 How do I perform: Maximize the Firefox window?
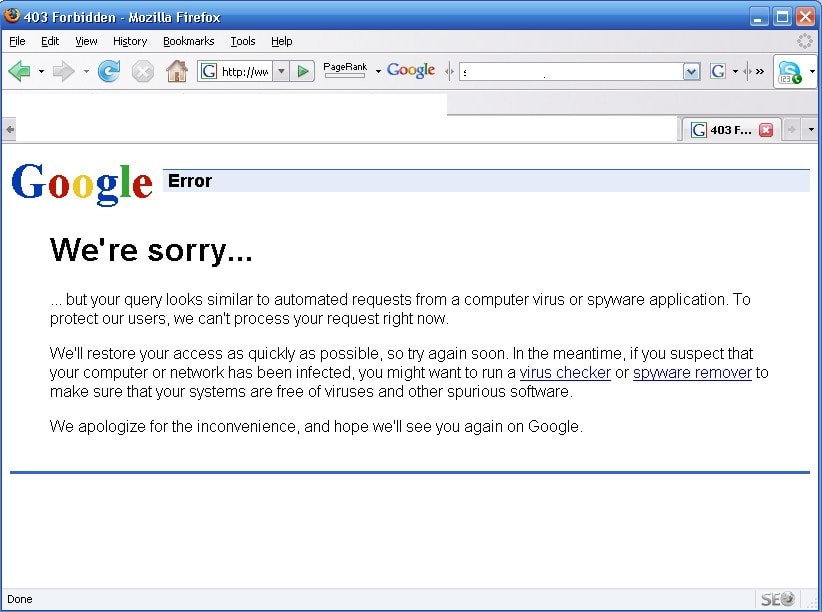(782, 17)
